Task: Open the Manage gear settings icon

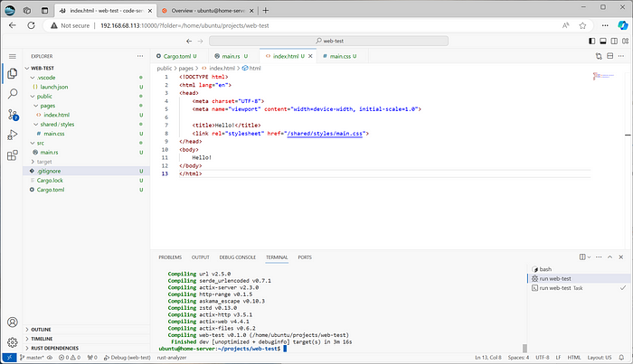Action: pos(13,341)
